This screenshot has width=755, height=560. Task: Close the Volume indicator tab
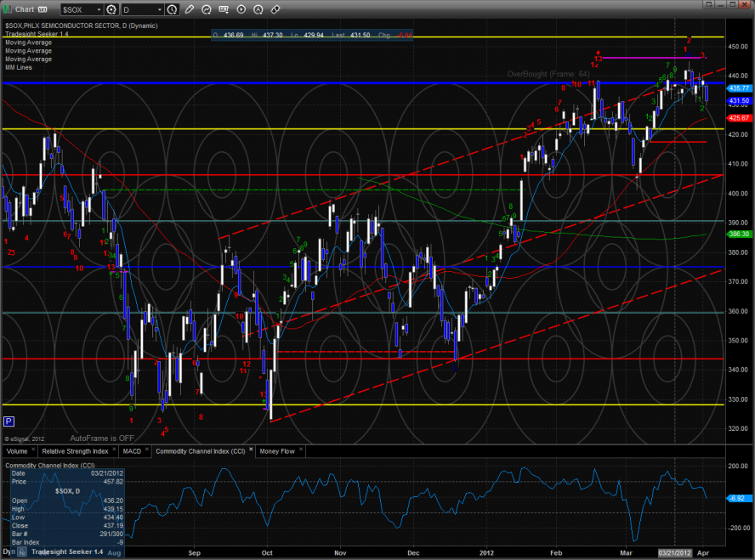point(33,450)
